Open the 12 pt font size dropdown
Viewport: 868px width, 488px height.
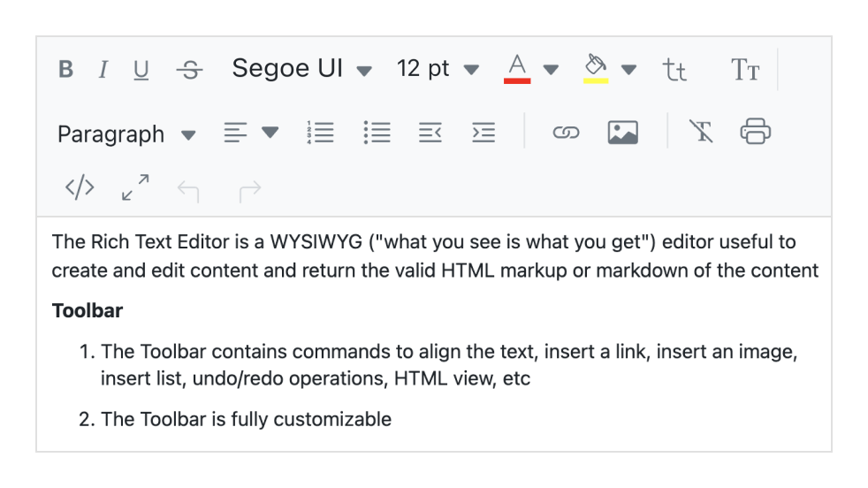click(437, 69)
